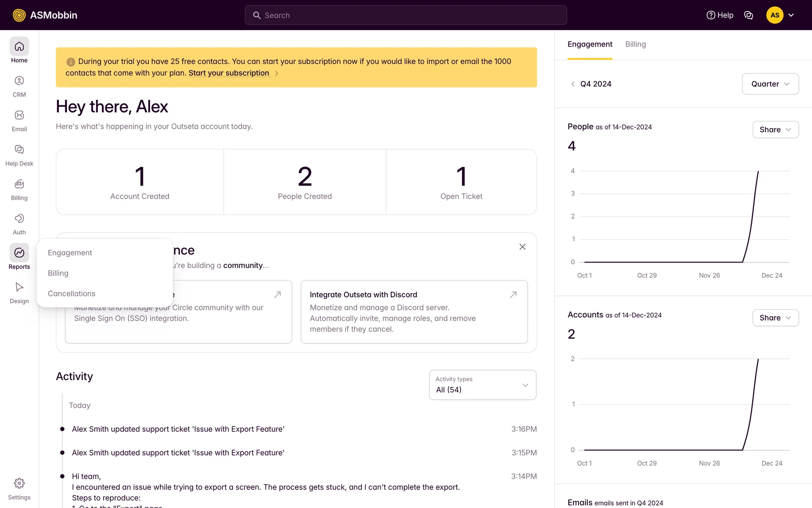812x508 pixels.
Task: Expand the Activity types dropdown
Action: pyautogui.click(x=483, y=385)
